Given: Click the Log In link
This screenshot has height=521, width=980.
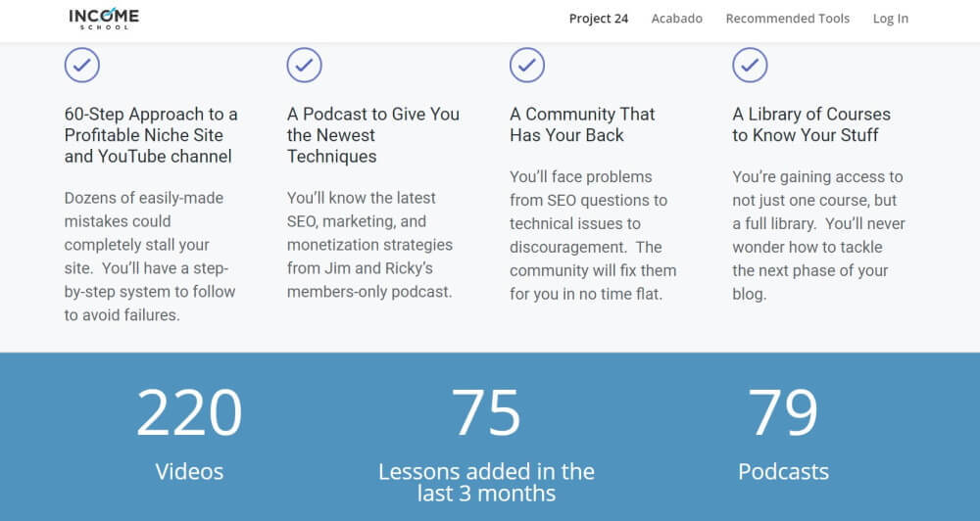Looking at the screenshot, I should tap(890, 19).
